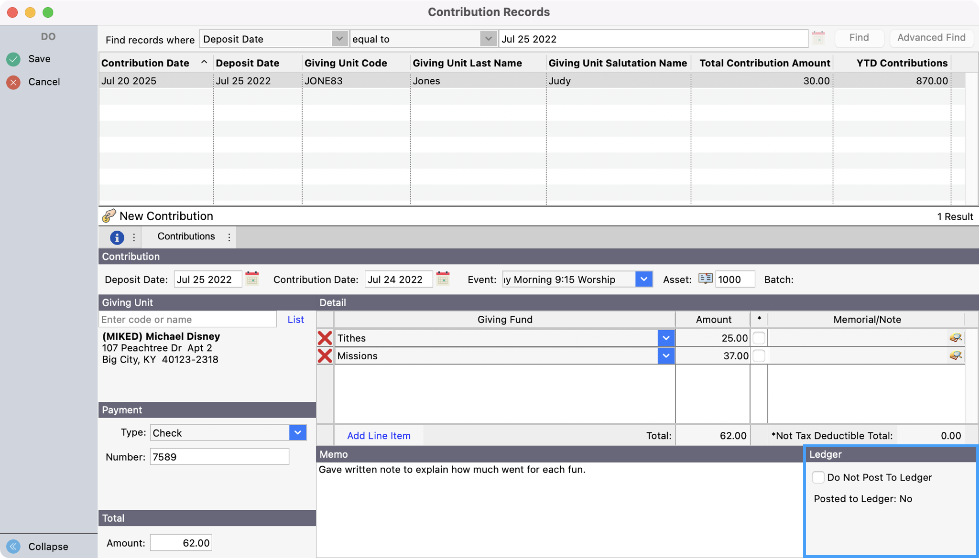This screenshot has height=559, width=980.
Task: Expand the Giving Fund dropdown for Tithes
Action: (x=665, y=338)
